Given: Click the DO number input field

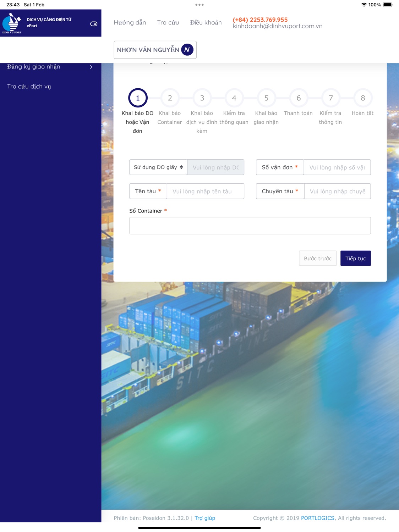Looking at the screenshot, I should [x=215, y=167].
